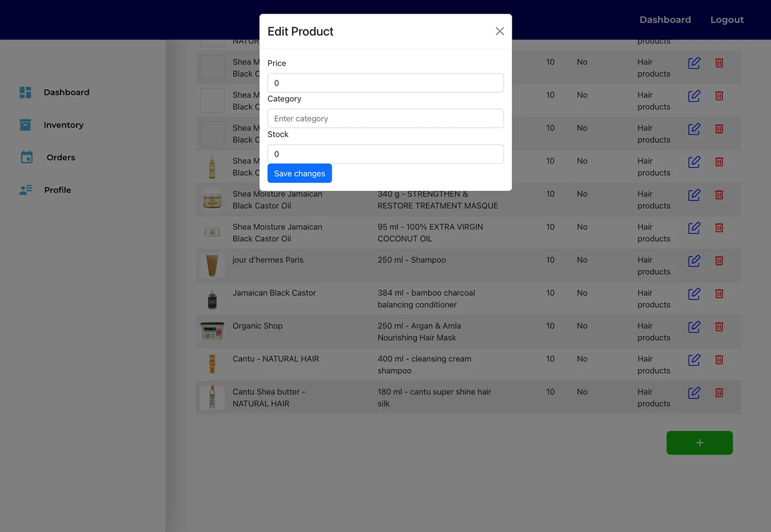Viewport: 771px width, 532px height.
Task: Edit the Jamaican Black Castor conditioner row
Action: point(694,294)
